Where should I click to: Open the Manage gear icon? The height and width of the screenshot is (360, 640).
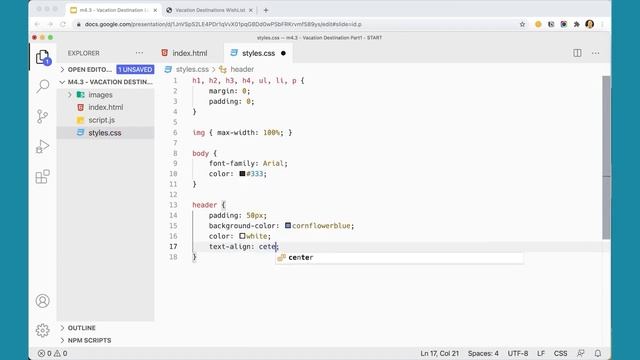click(x=42, y=330)
